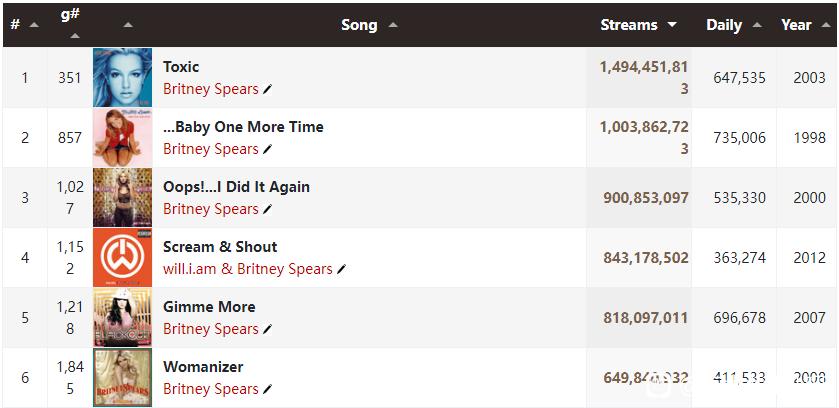Click pencil edit icon on Womanizer row
The width and height of the screenshot is (839, 408).
coord(267,389)
